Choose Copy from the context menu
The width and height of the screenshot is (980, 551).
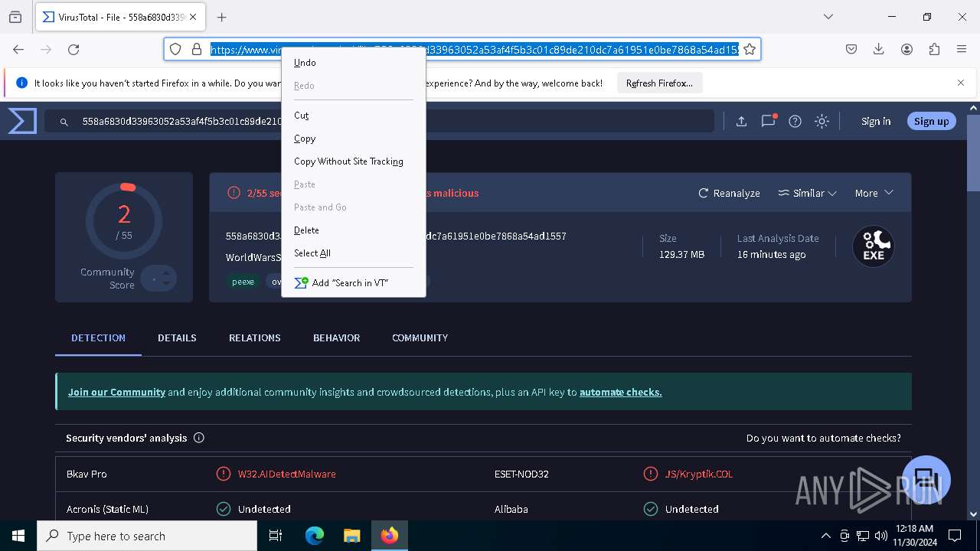354,139
